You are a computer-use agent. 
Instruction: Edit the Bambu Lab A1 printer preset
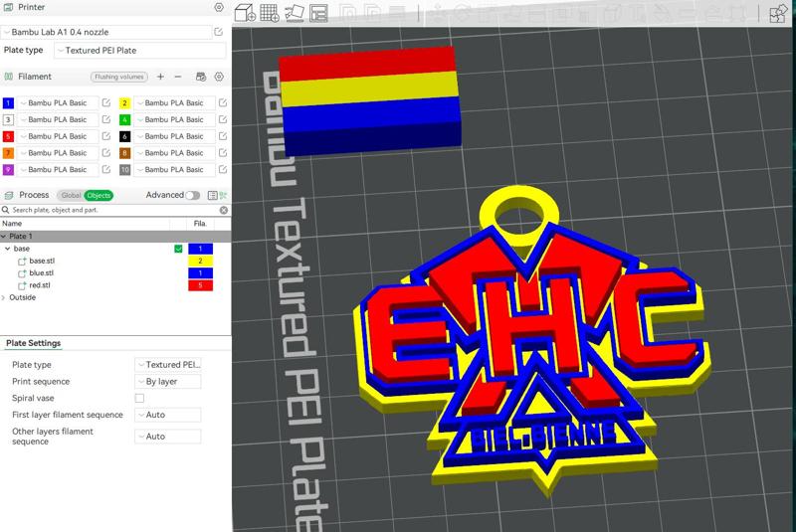218,32
